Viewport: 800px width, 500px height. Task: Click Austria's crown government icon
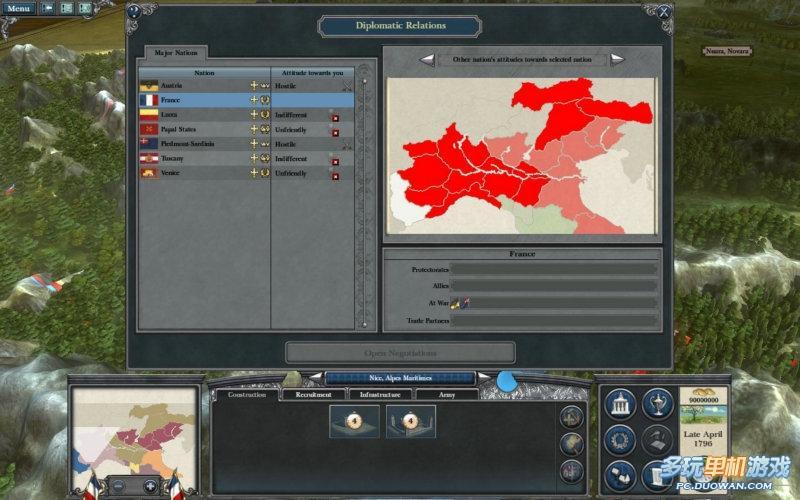[265, 86]
